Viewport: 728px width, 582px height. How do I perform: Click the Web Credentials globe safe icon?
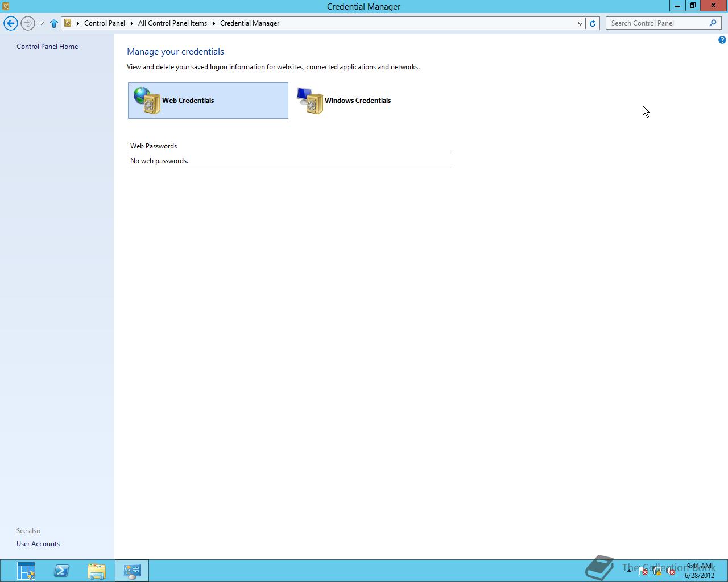(x=147, y=101)
